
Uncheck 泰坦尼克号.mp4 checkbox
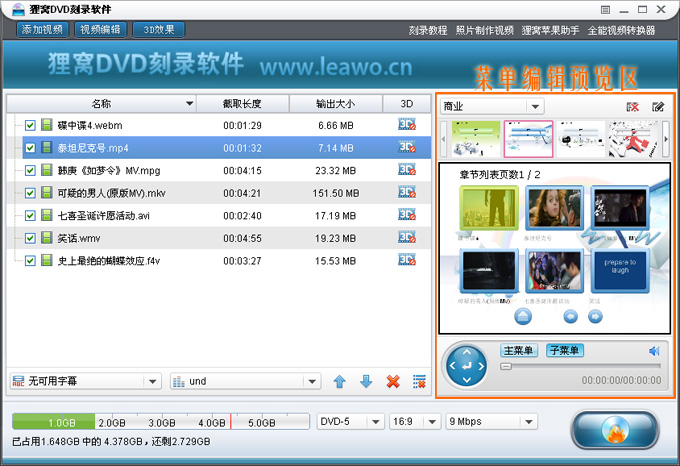coord(30,148)
